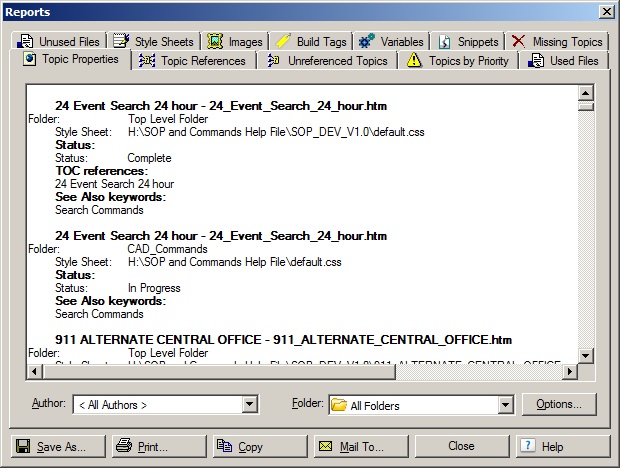This screenshot has width=620, height=468.
Task: Expand the Folder dropdown arrow
Action: [505, 405]
